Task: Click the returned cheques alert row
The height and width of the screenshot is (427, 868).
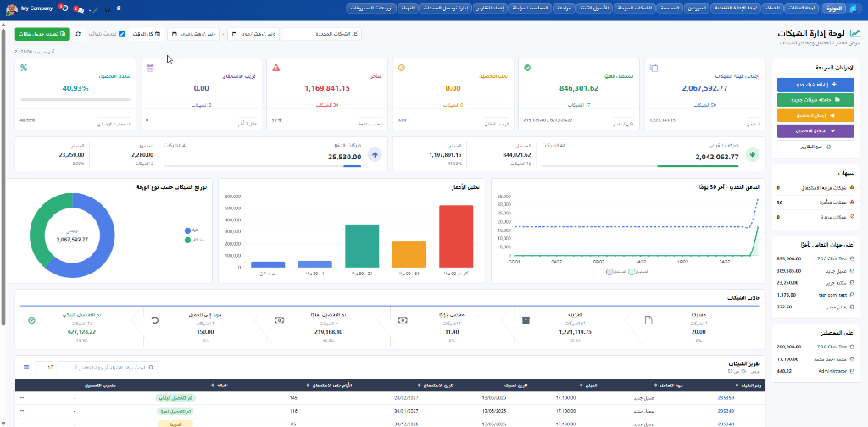Action: [x=815, y=217]
